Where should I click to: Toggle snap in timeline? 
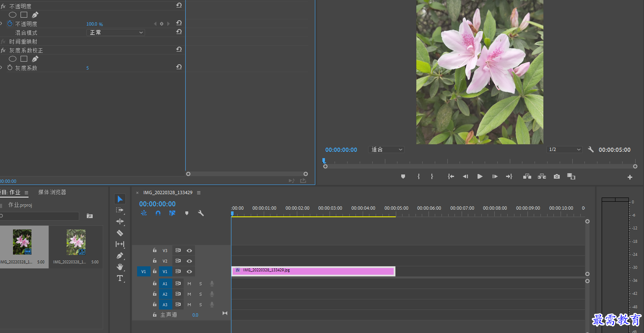pyautogui.click(x=158, y=213)
